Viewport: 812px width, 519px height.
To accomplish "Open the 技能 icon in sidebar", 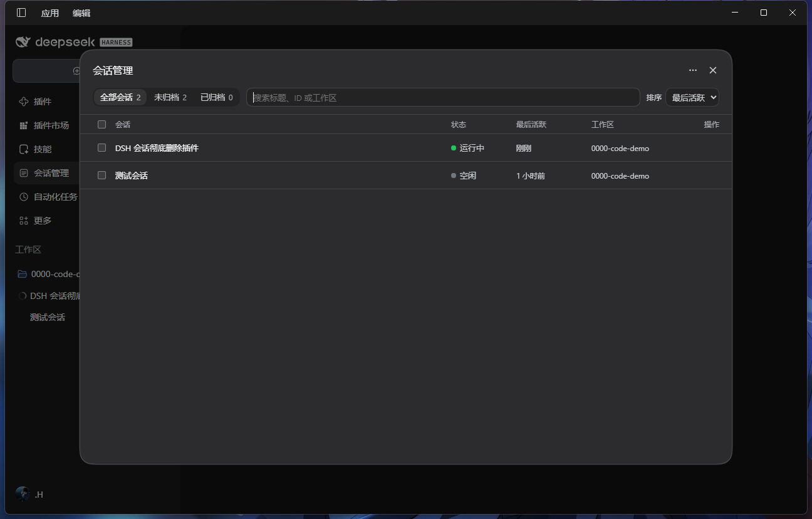I will (24, 149).
